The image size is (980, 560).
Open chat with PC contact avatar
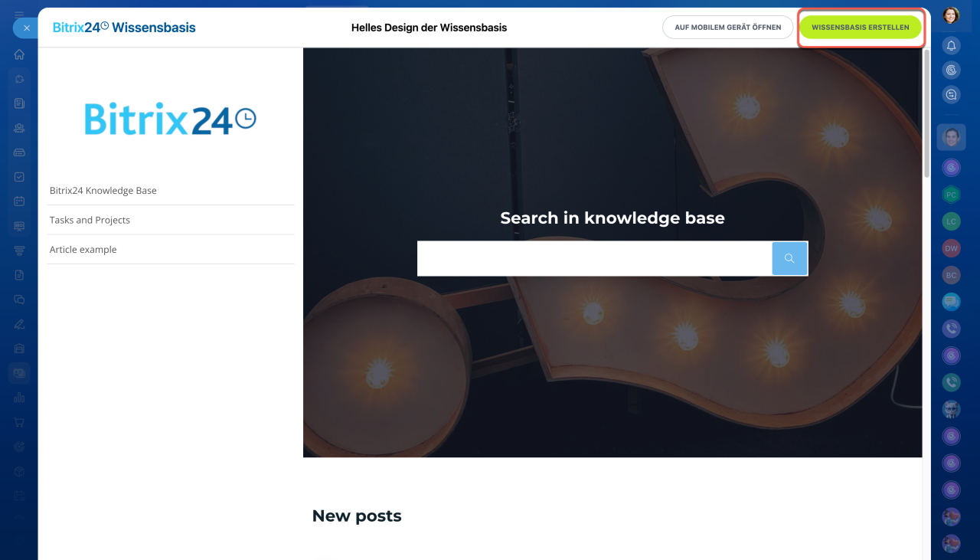951,195
